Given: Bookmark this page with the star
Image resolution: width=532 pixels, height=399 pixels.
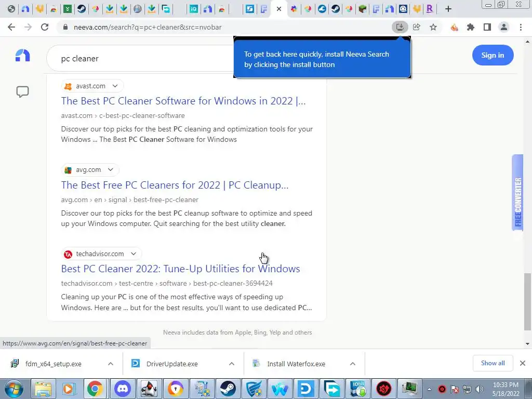Looking at the screenshot, I should (x=433, y=27).
